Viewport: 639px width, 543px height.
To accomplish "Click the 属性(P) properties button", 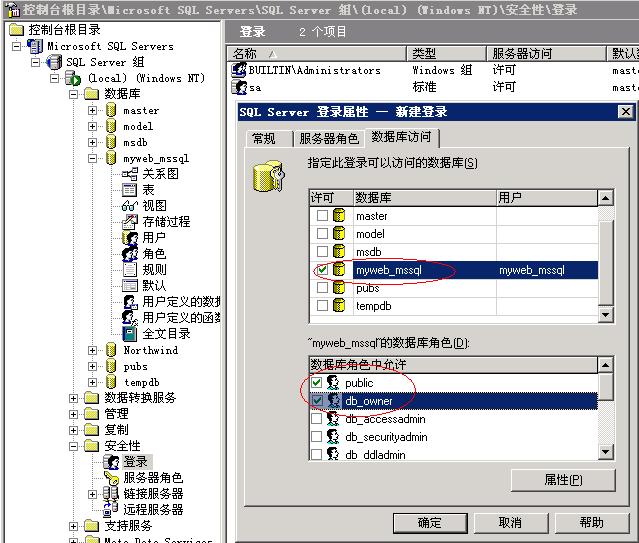I will [562, 480].
